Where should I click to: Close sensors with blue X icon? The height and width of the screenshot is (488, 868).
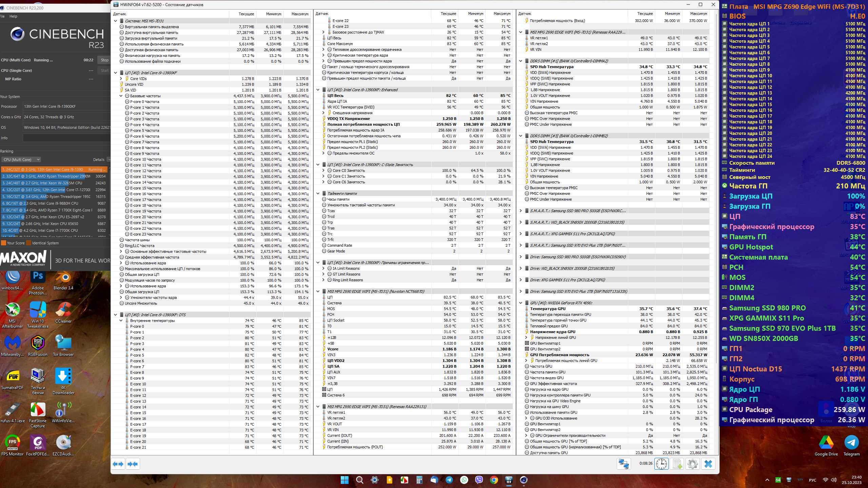click(708, 464)
